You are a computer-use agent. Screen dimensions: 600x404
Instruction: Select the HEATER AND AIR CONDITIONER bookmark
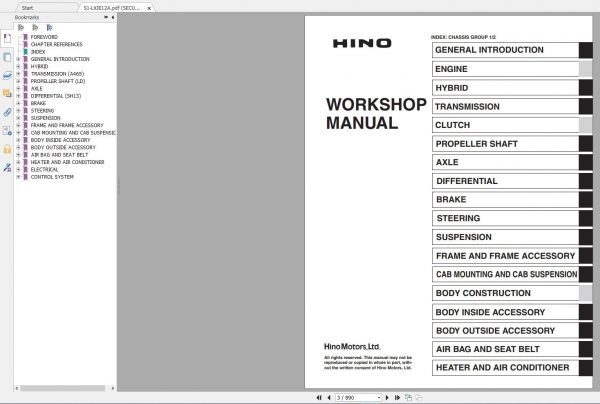tap(67, 162)
